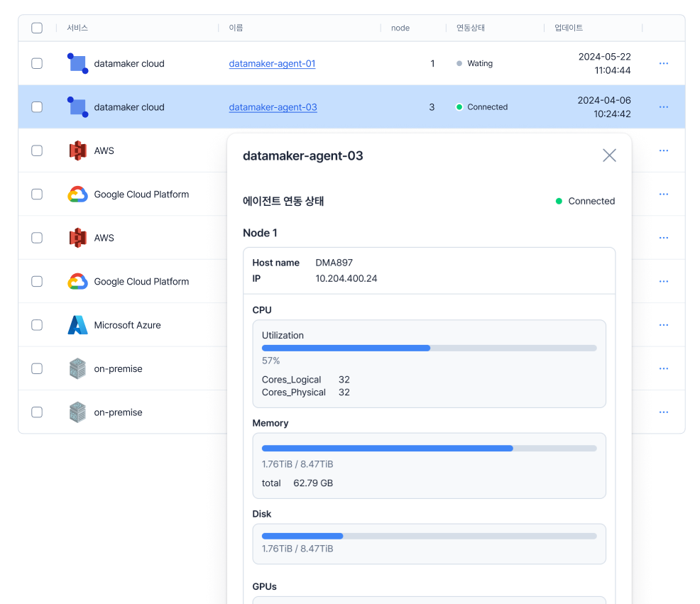Click the Connected status in agent-03 row
This screenshot has height=604, width=700.
click(x=488, y=107)
